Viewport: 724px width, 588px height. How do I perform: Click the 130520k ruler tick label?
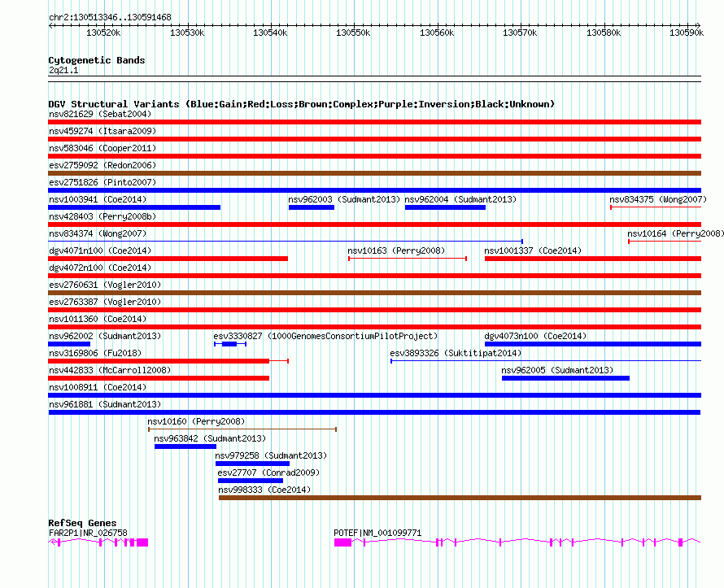click(x=103, y=33)
